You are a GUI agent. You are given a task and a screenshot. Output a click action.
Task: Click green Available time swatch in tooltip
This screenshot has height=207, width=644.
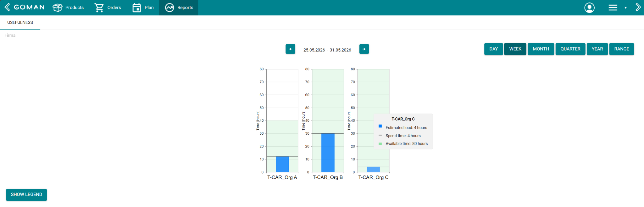[x=380, y=144]
